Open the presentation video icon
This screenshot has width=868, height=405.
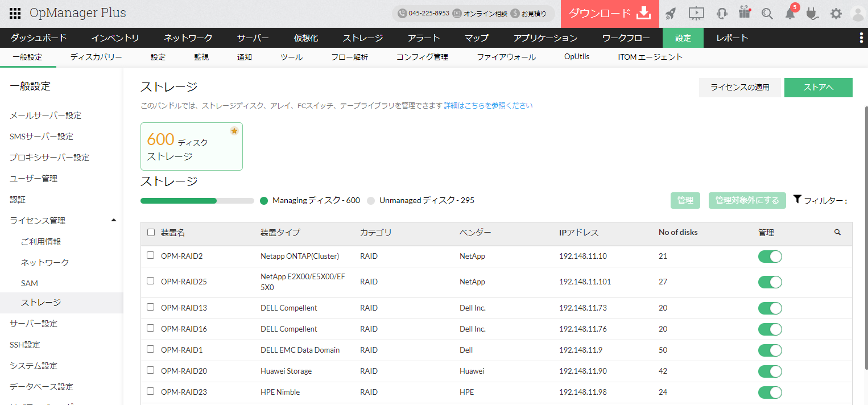696,14
